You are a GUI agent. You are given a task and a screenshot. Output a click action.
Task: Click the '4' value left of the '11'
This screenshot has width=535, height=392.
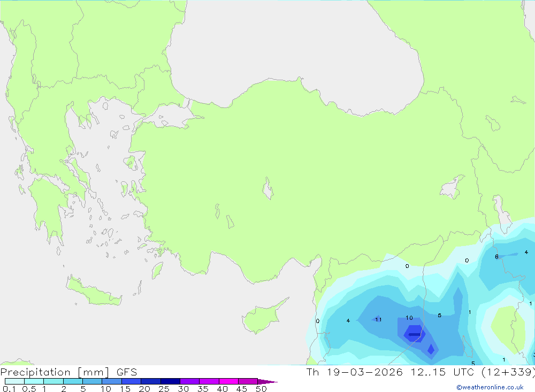[348, 321]
